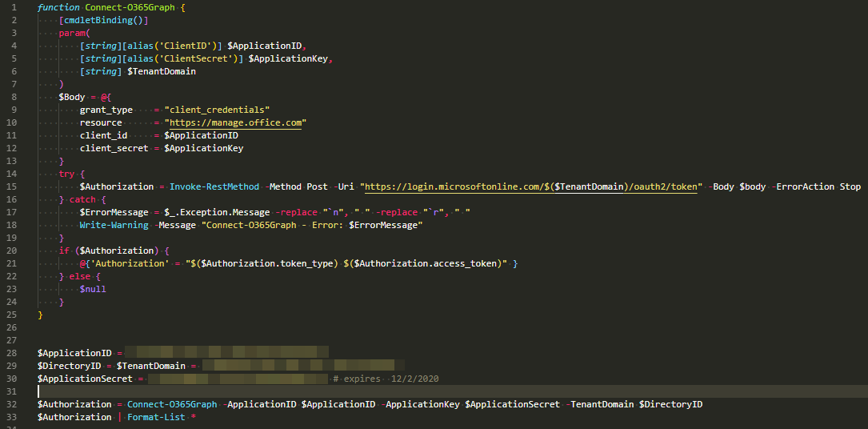
Task: Click the "client_credentials" string value
Action: click(x=217, y=110)
